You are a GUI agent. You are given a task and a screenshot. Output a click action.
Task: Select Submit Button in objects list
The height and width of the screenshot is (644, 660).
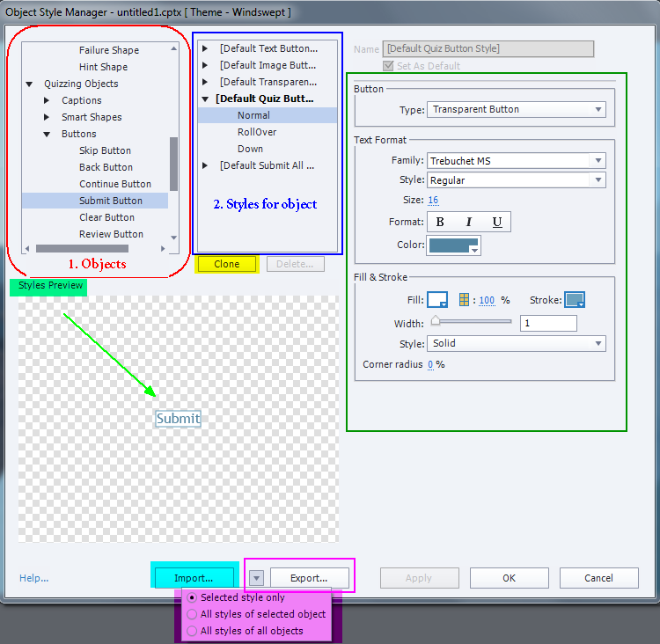tap(95, 201)
